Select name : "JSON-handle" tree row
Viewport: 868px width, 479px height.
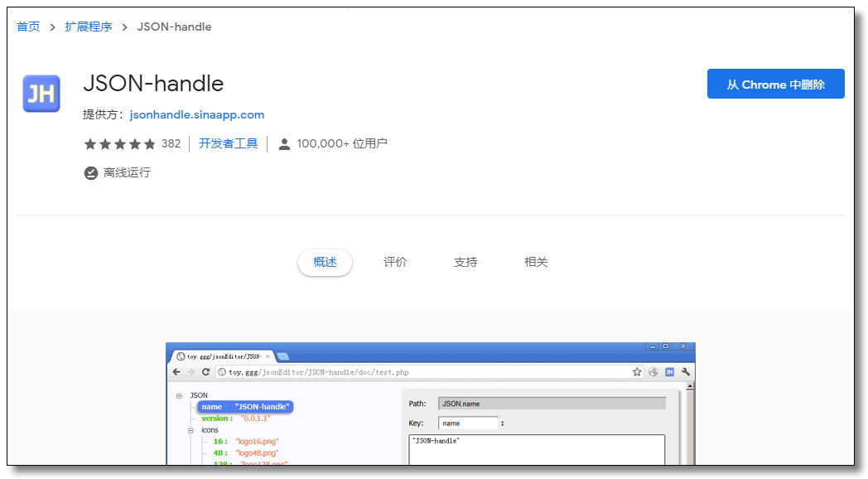(245, 407)
